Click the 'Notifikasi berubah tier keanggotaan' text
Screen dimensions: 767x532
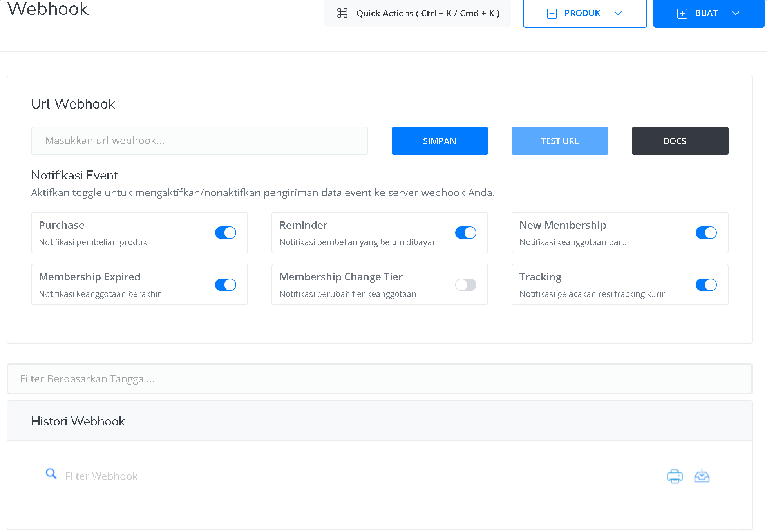coord(348,294)
